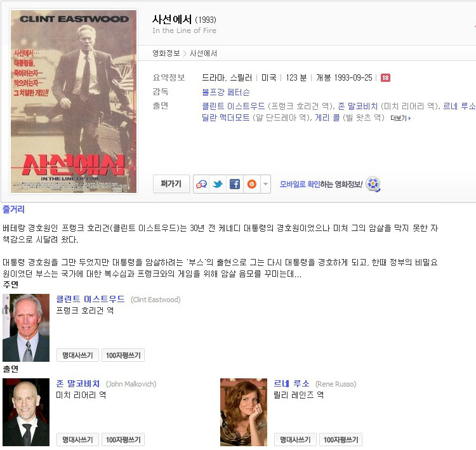Click the red 18 age rating badge
Viewport: 476px width, 450px height.
coord(385,77)
